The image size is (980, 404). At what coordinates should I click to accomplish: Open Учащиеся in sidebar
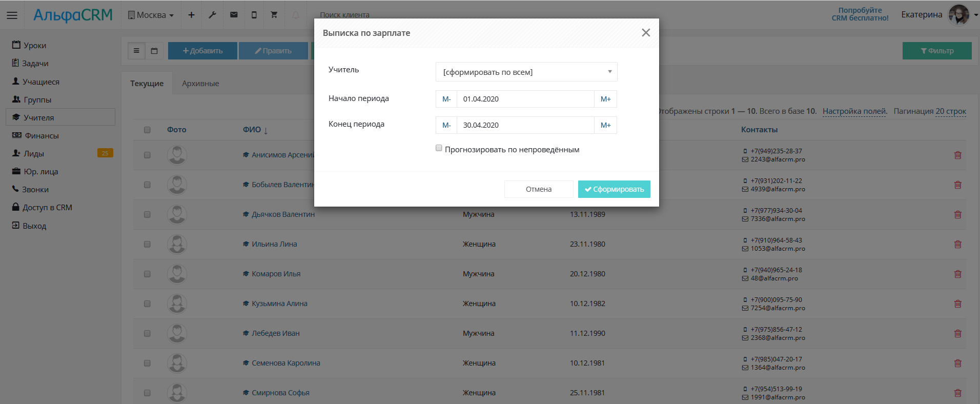pos(60,82)
